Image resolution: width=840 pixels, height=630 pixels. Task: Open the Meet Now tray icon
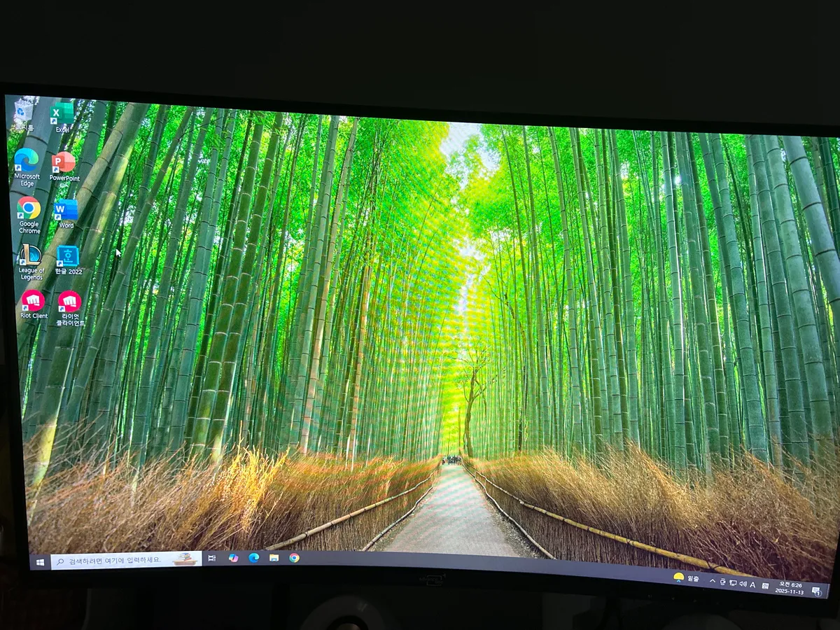(x=723, y=582)
